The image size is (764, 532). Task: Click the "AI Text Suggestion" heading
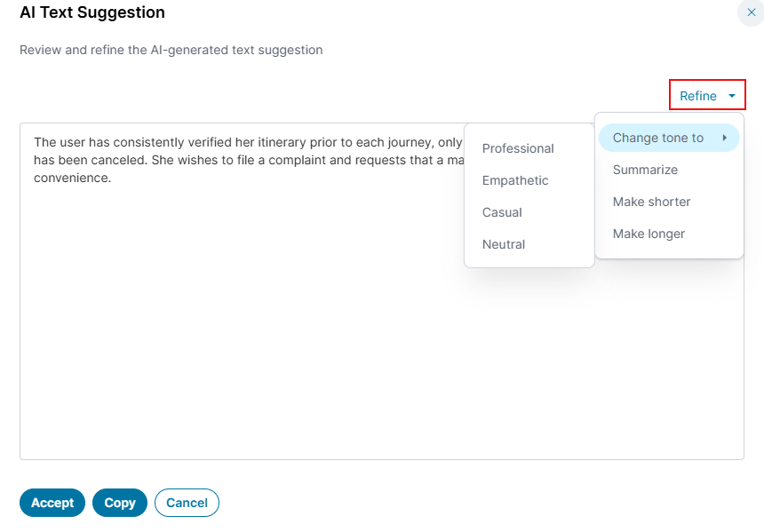(92, 12)
